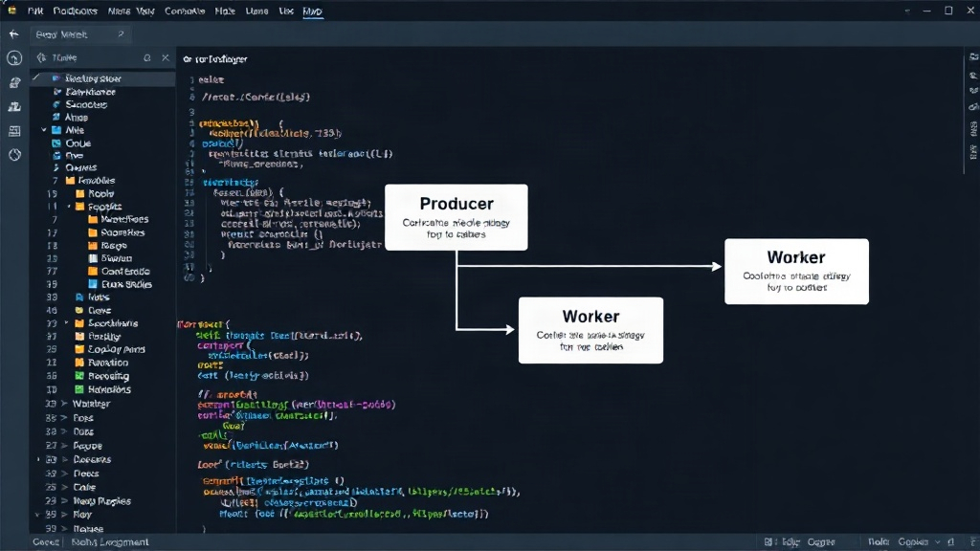Select the editor tab above the code lines
The width and height of the screenshot is (980, 551).
click(x=215, y=59)
